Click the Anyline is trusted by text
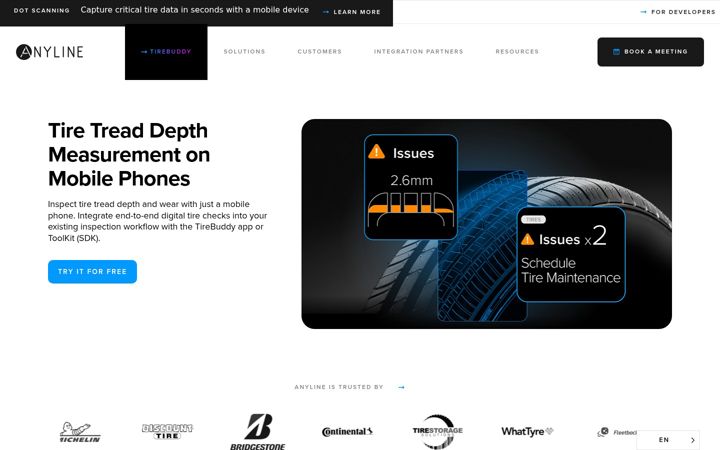This screenshot has width=720, height=450. coord(339,387)
